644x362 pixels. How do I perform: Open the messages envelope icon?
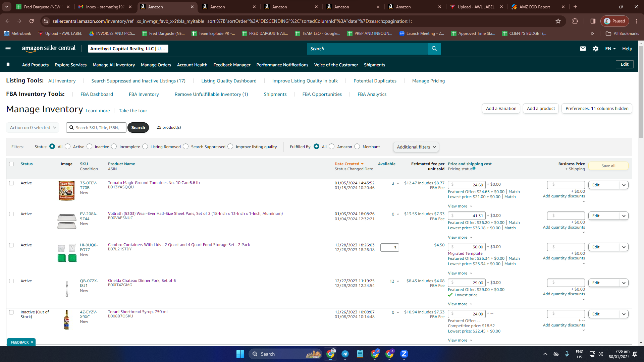coord(583,49)
